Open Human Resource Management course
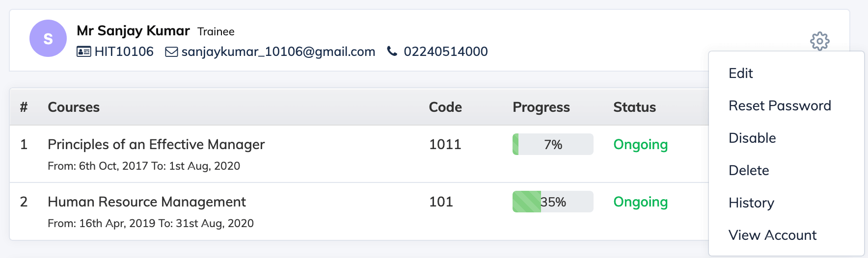 [x=147, y=202]
